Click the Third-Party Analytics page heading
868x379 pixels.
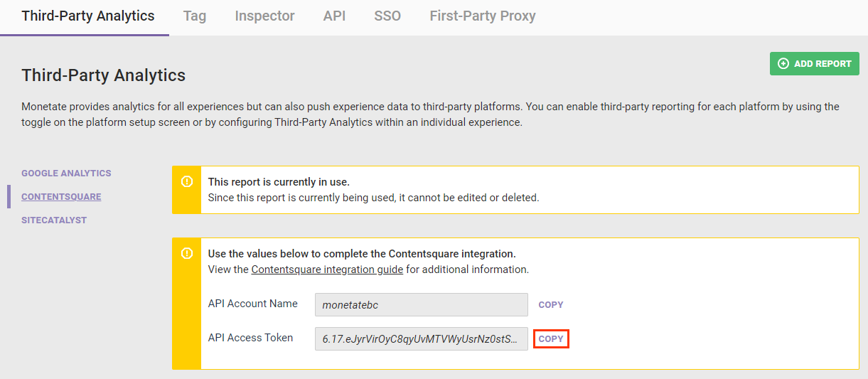tap(104, 75)
